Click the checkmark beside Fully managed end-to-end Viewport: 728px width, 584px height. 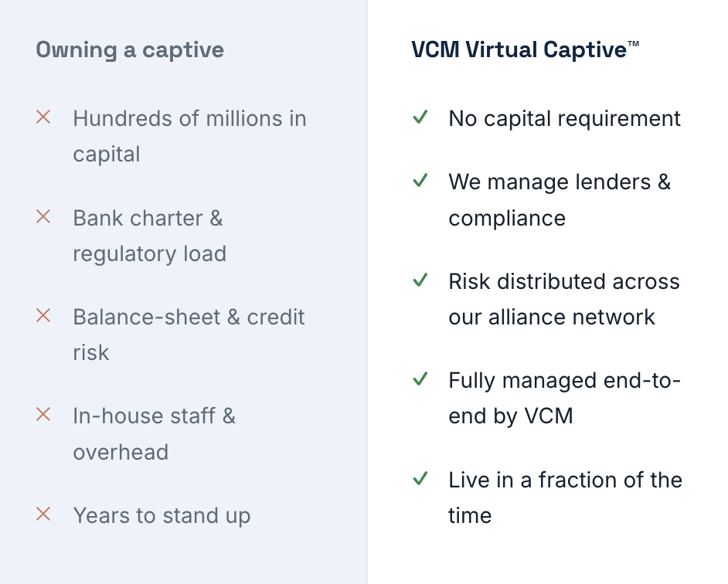[420, 379]
